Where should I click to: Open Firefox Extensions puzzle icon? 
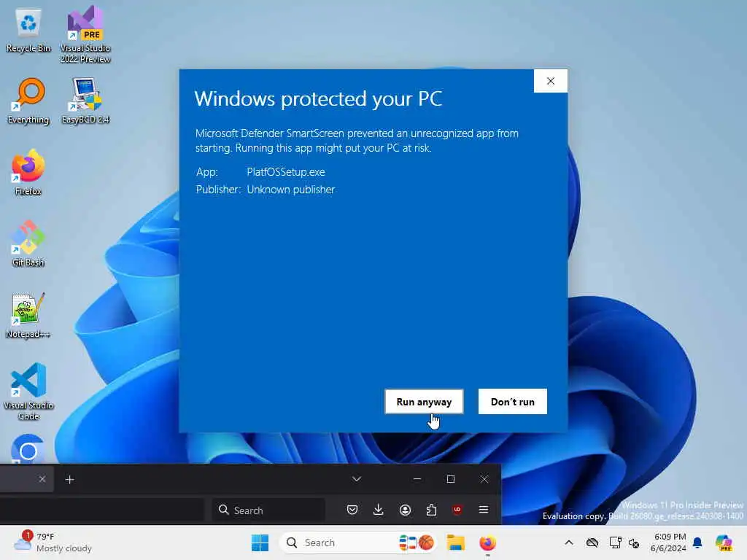pos(431,510)
